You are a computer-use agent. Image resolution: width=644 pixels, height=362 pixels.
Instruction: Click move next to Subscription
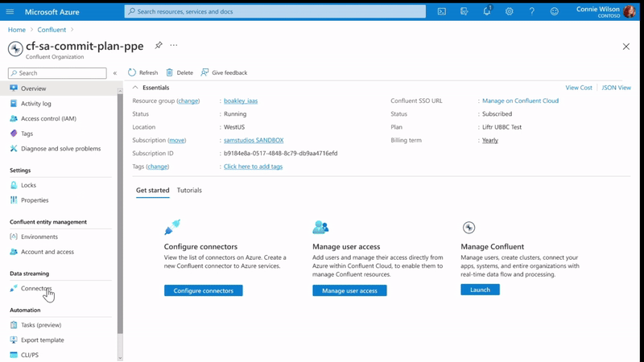(x=176, y=140)
